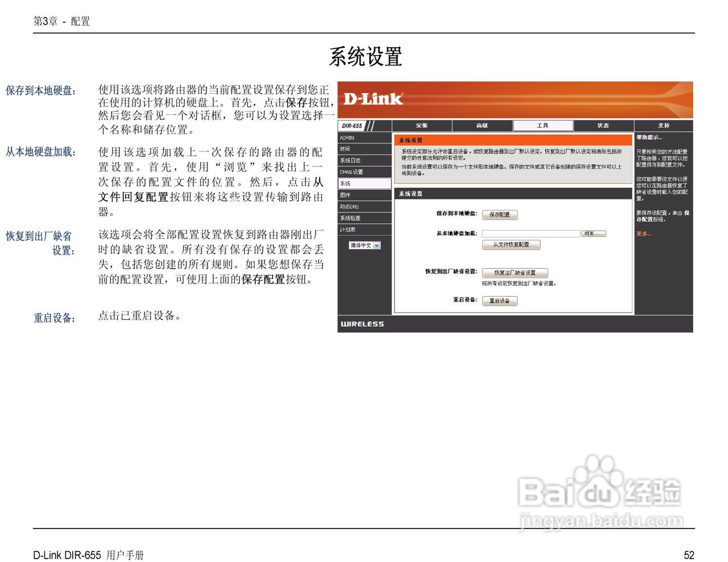Click D-Link DIR-655 用户手册 footer text

(x=88, y=555)
